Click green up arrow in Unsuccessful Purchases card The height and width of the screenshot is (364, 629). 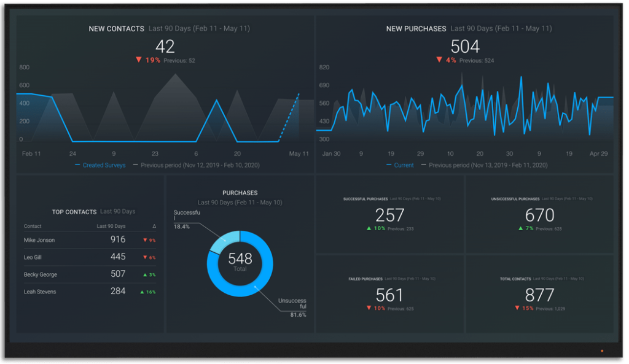pyautogui.click(x=520, y=228)
